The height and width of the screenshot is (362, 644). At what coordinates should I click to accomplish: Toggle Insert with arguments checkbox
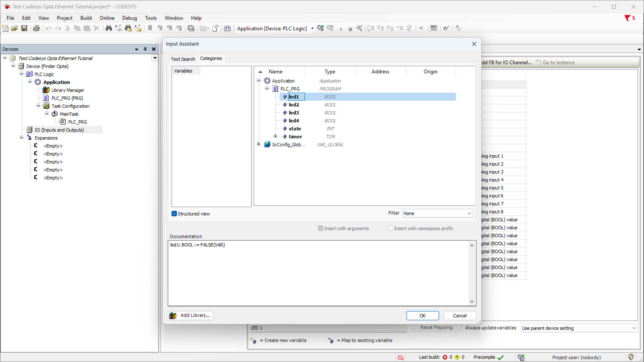point(321,228)
